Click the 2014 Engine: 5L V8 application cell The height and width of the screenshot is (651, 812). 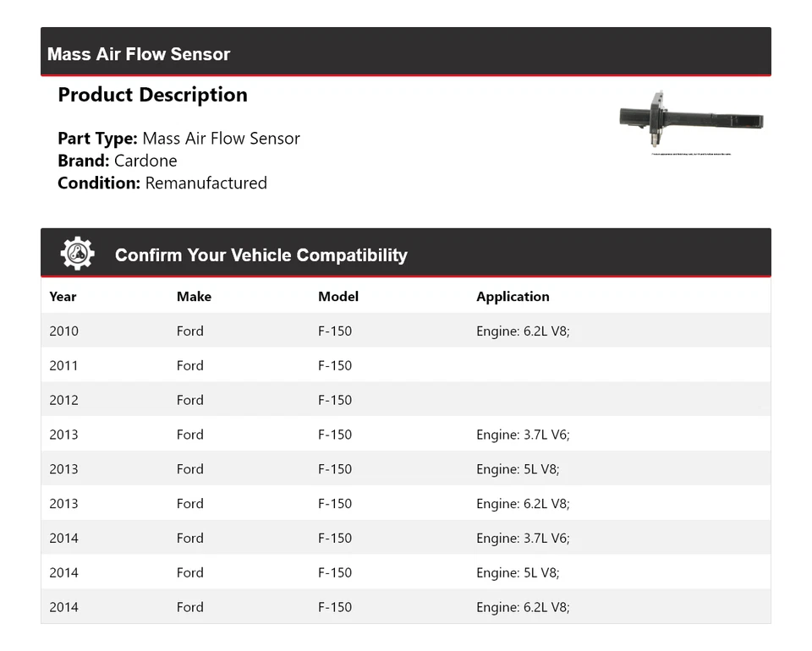[x=518, y=573]
